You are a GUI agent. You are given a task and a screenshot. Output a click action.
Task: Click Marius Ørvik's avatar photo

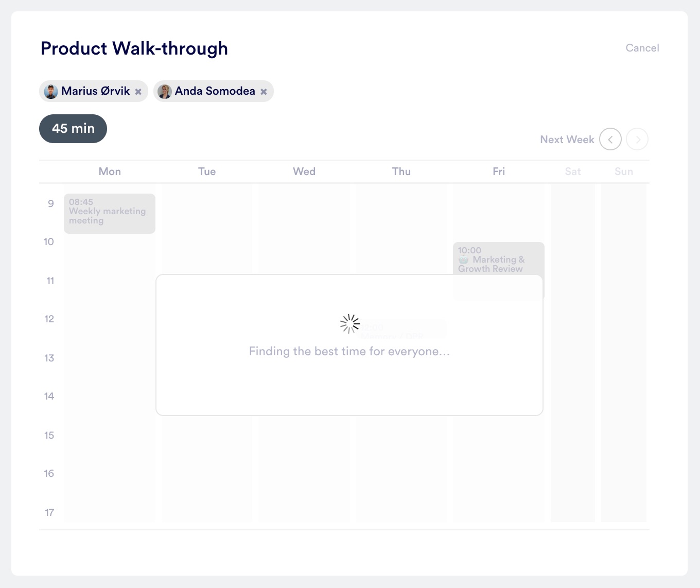[x=51, y=92]
